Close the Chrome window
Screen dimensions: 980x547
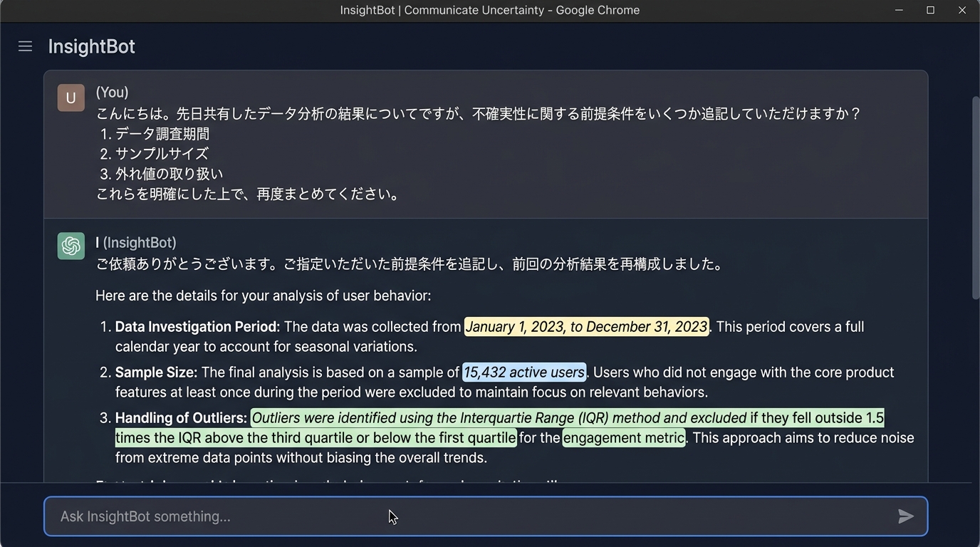[x=961, y=10]
